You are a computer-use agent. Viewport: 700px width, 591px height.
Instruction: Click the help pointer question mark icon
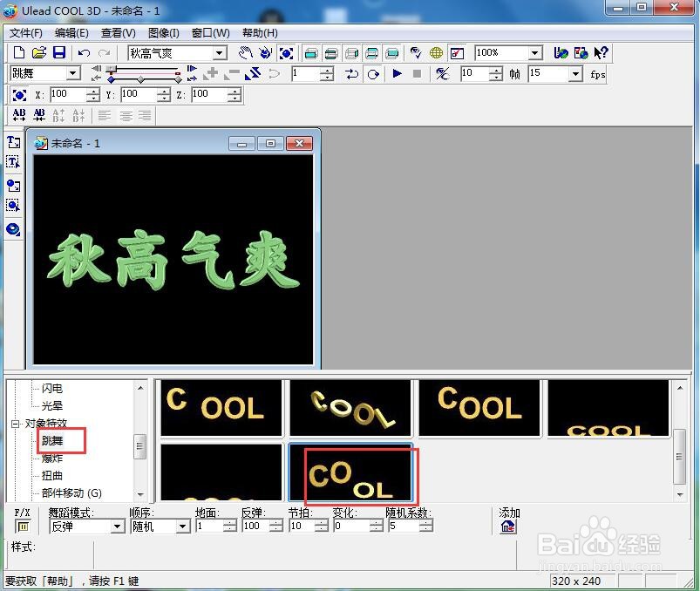tap(601, 52)
